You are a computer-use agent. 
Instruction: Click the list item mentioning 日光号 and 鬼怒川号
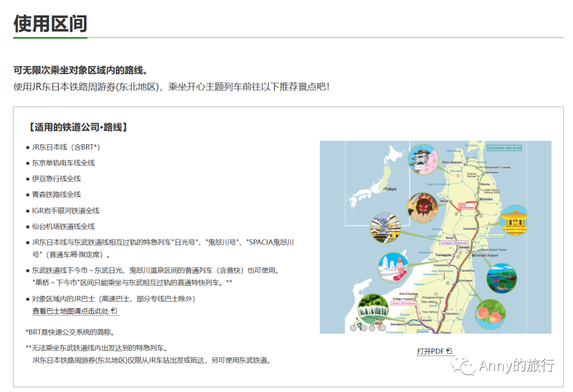pos(163,248)
